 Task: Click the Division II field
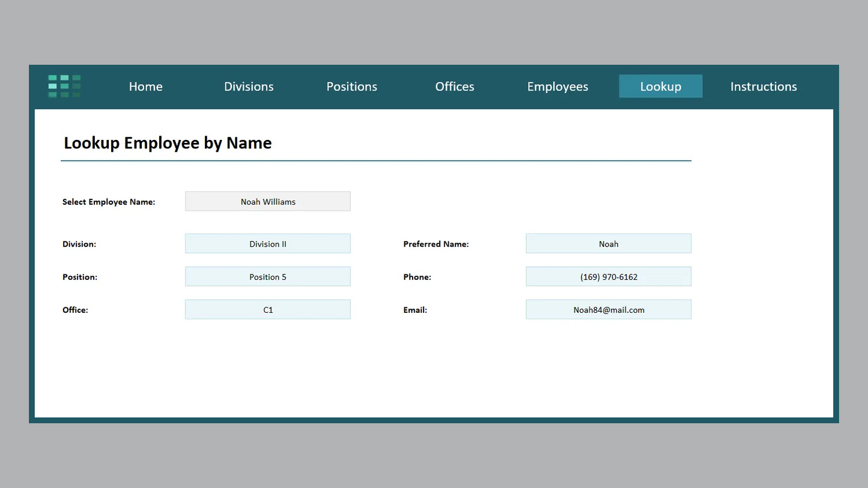coord(268,244)
